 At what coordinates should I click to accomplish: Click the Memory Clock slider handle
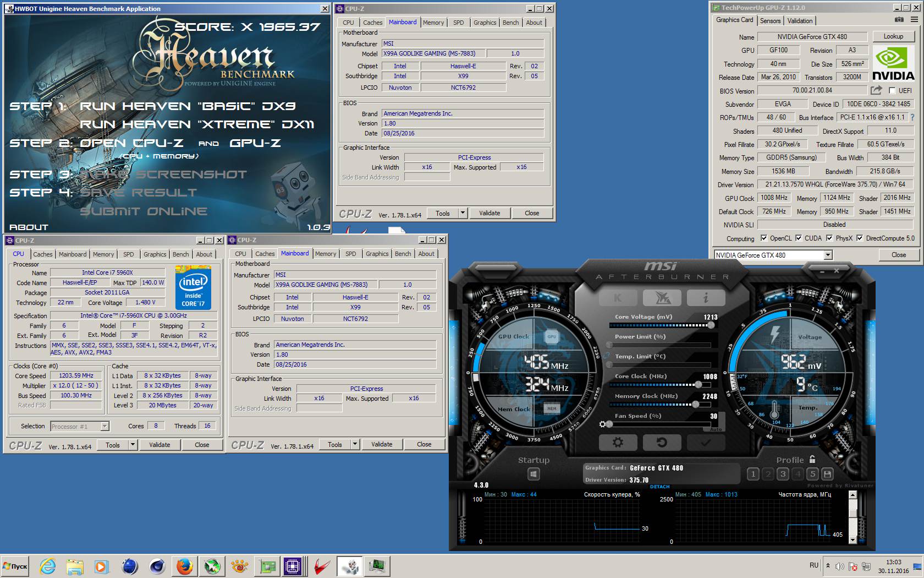tap(696, 405)
